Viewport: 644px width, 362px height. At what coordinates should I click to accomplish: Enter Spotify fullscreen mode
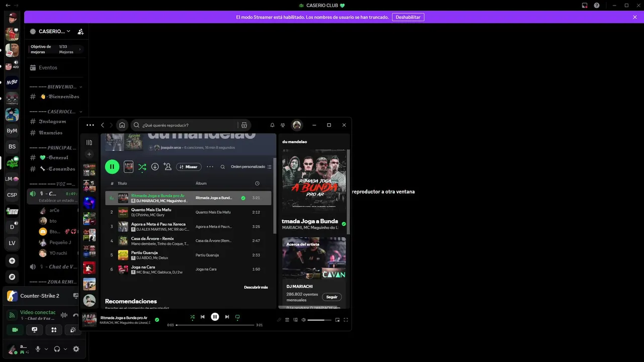click(x=346, y=320)
